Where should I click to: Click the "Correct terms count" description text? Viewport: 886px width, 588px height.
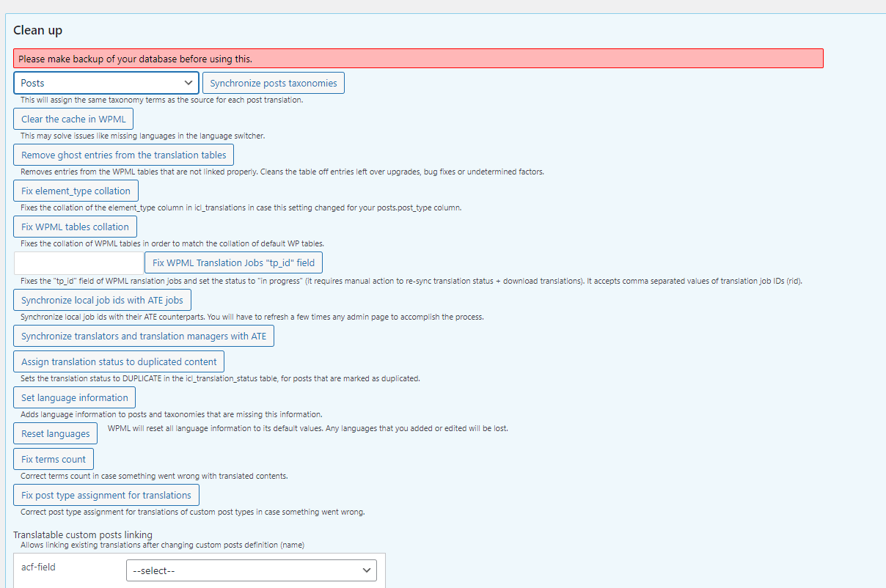click(154, 476)
